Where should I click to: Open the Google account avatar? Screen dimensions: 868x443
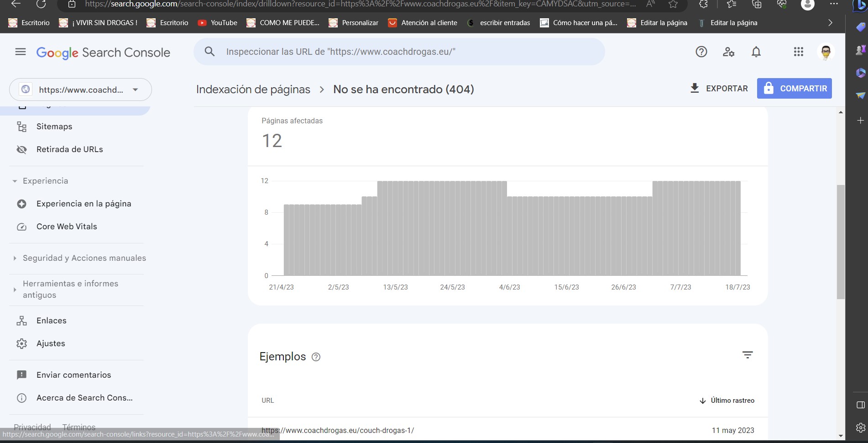826,52
